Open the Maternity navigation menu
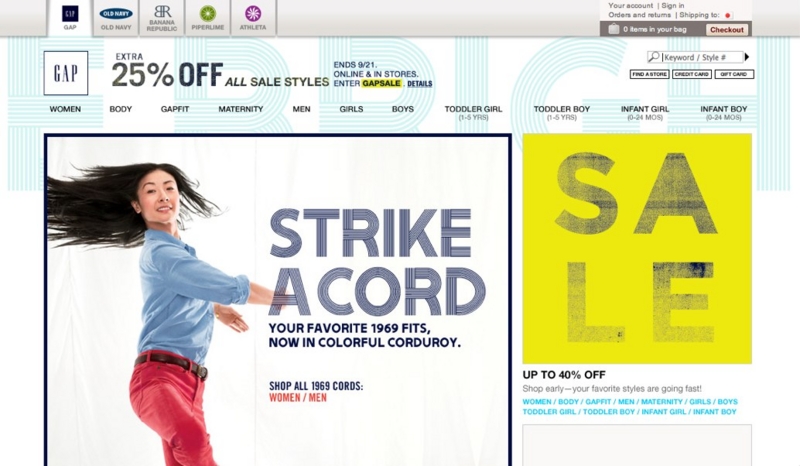This screenshot has height=466, width=800. coord(241,109)
